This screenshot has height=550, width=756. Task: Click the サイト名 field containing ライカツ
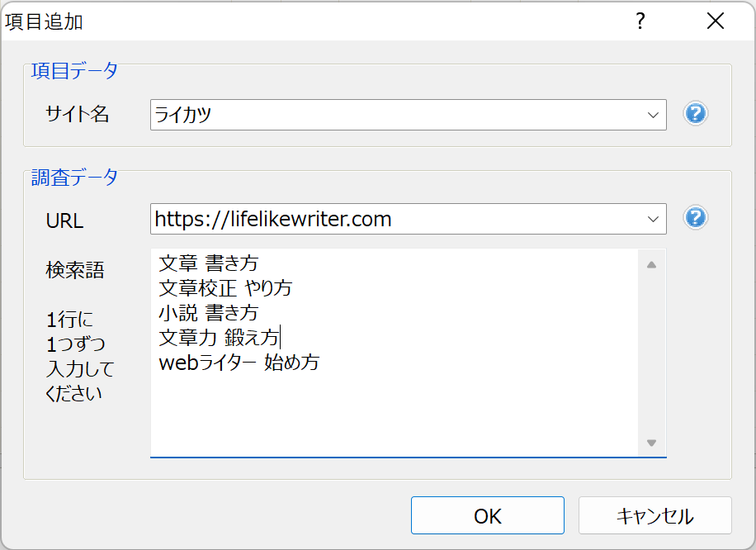click(396, 115)
